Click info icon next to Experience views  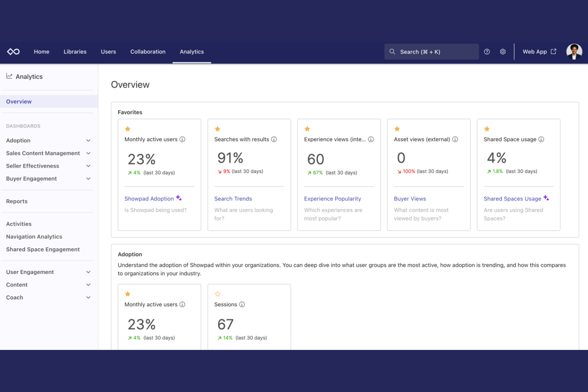(x=371, y=139)
